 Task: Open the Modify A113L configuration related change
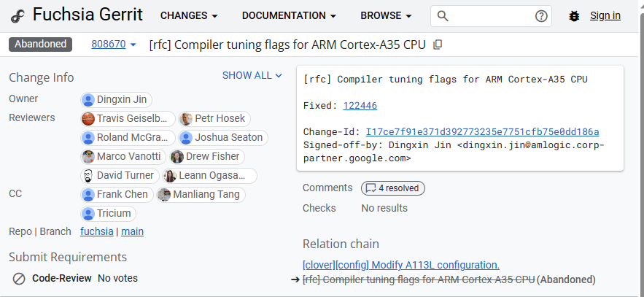[400, 265]
